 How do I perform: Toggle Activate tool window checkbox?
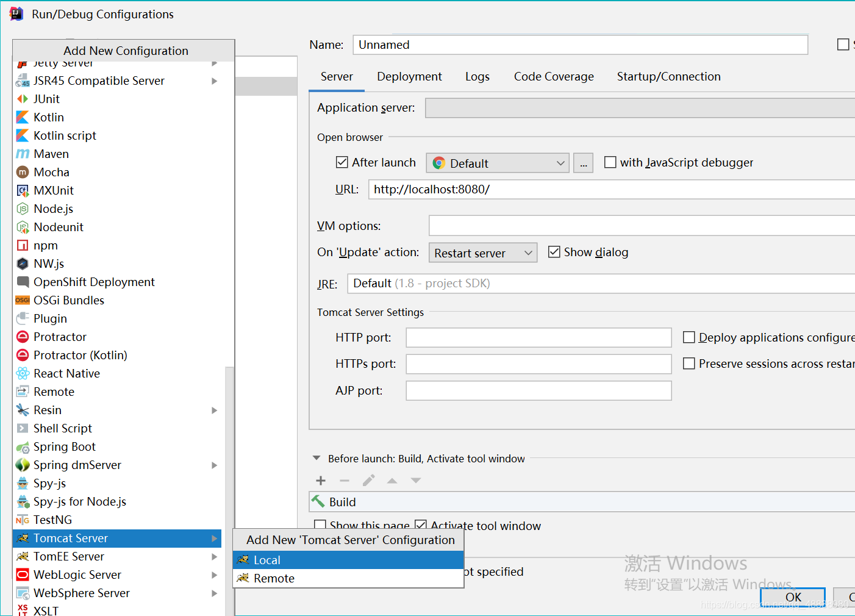pos(421,525)
